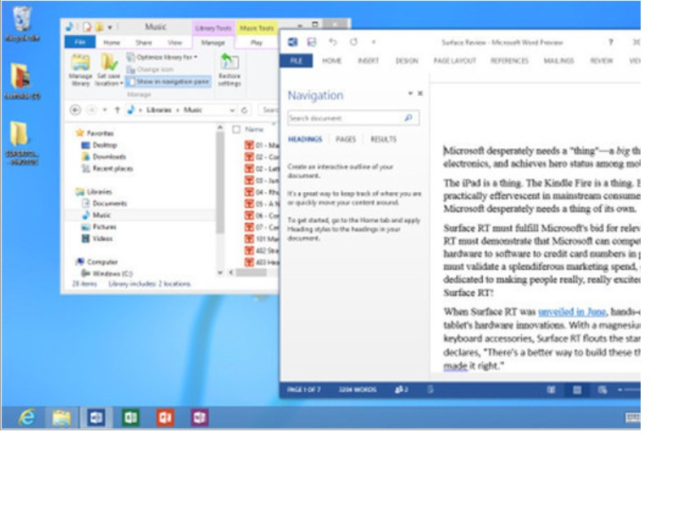Viewport: 700px width, 523px height.
Task: Open Manage library in Explorer ribbon
Action: [x=80, y=70]
